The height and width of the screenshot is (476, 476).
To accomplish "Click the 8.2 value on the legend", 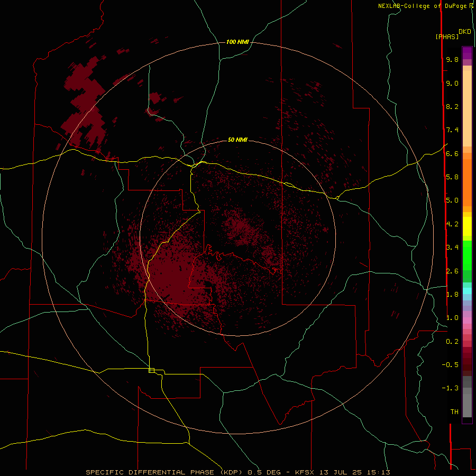I will [x=452, y=106].
